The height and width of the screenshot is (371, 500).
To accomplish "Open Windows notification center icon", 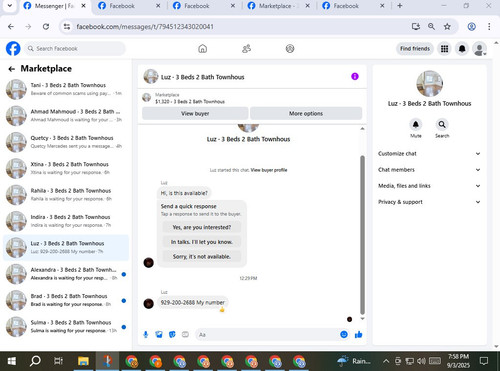I will (x=483, y=361).
